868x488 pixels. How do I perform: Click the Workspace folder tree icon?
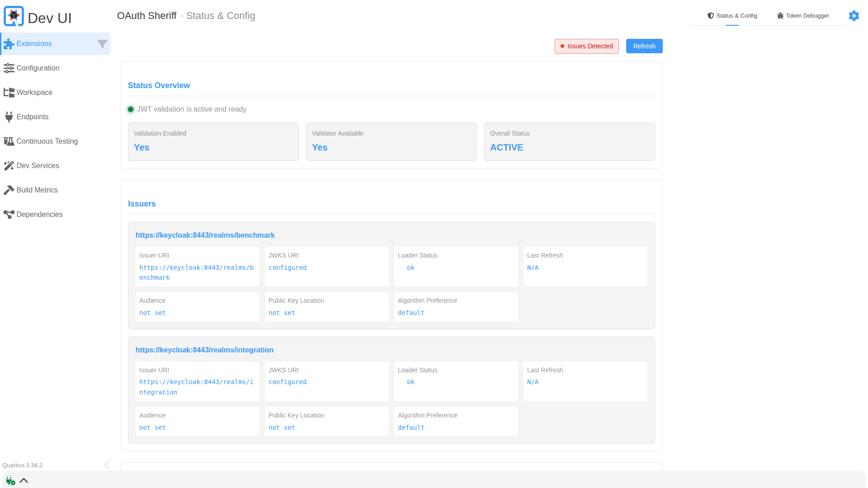coord(9,93)
